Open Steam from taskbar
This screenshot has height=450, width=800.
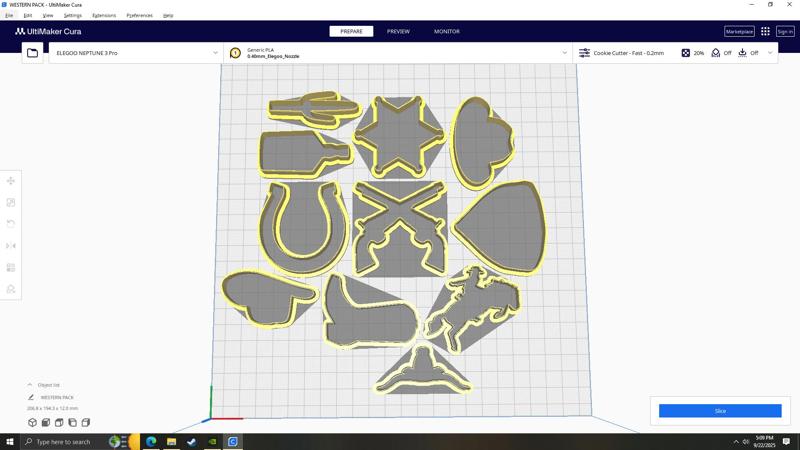click(x=192, y=441)
